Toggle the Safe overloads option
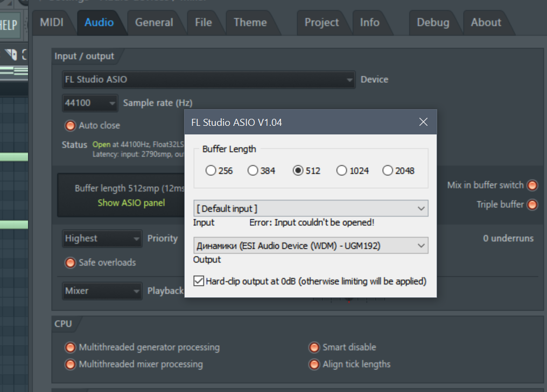 click(x=70, y=263)
